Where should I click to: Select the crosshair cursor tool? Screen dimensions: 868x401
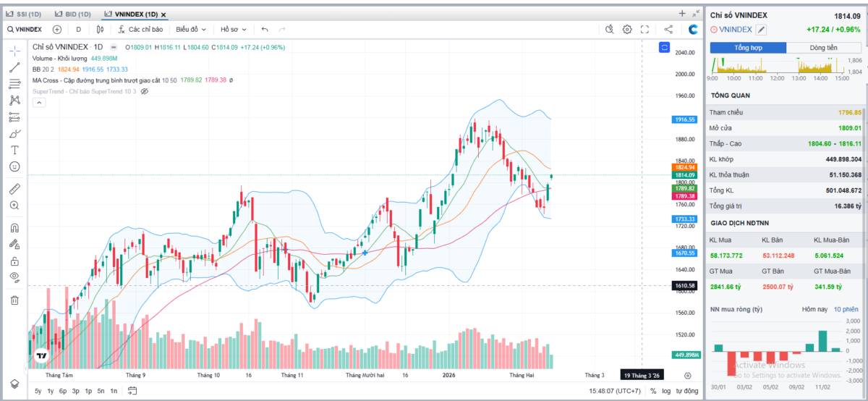[x=14, y=51]
